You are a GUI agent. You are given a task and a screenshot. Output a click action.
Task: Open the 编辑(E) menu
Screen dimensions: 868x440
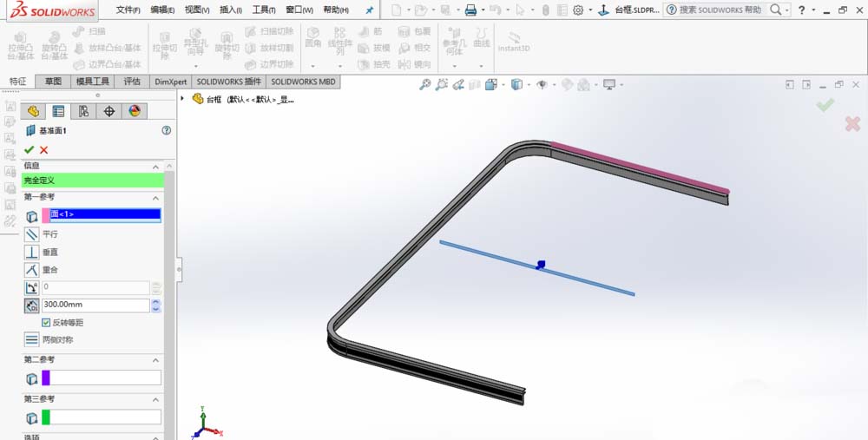162,10
